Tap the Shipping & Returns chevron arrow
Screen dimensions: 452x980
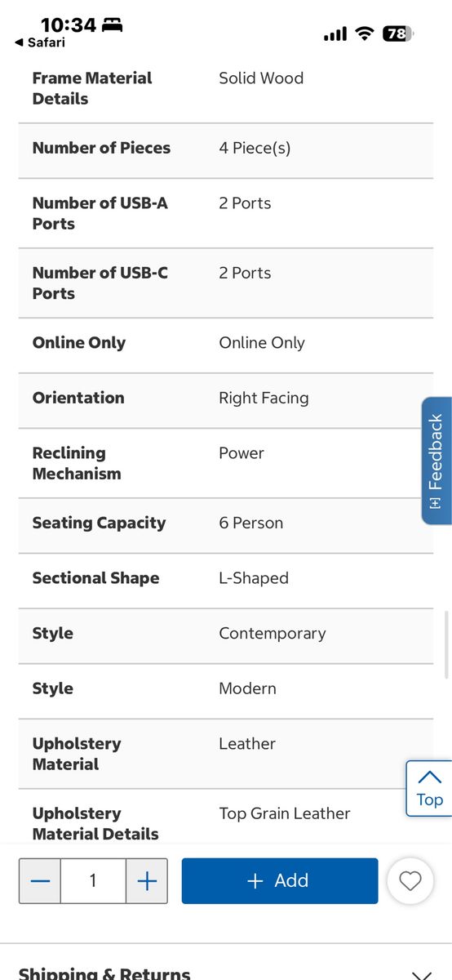click(421, 974)
